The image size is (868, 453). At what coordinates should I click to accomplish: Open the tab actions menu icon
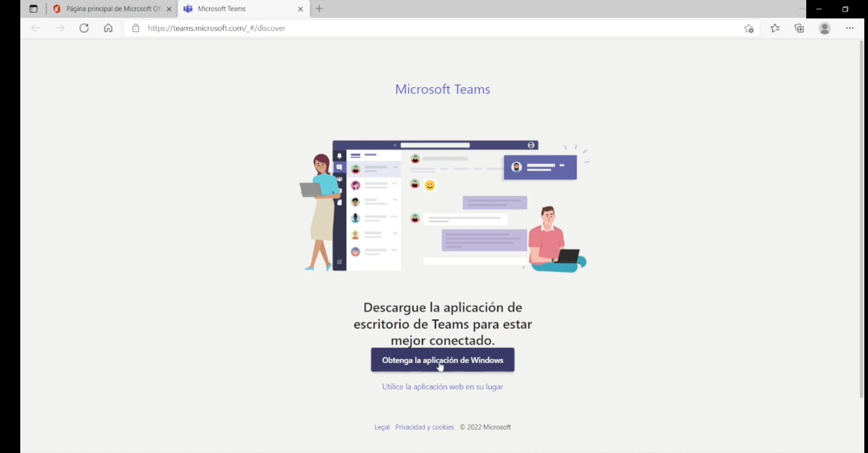click(33, 9)
